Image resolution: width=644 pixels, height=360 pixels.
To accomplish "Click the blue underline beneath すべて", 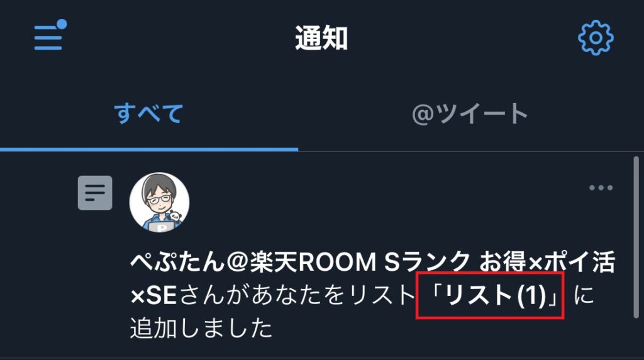I will pyautogui.click(x=149, y=150).
